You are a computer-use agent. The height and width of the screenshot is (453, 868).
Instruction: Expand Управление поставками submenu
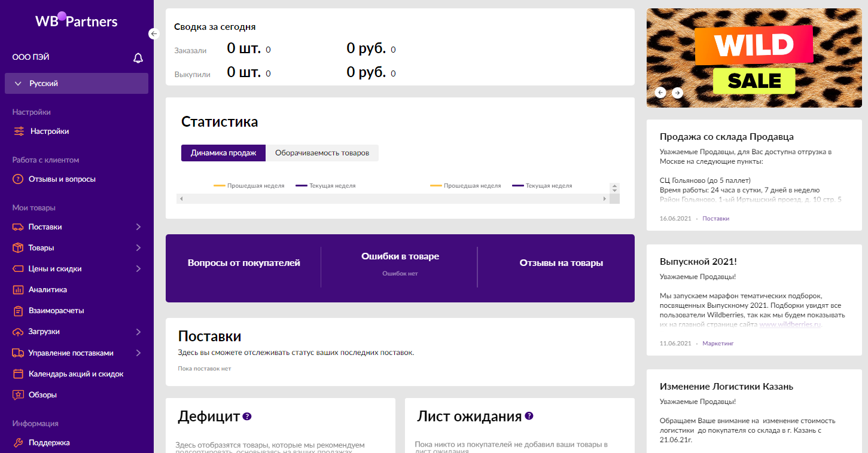[138, 353]
